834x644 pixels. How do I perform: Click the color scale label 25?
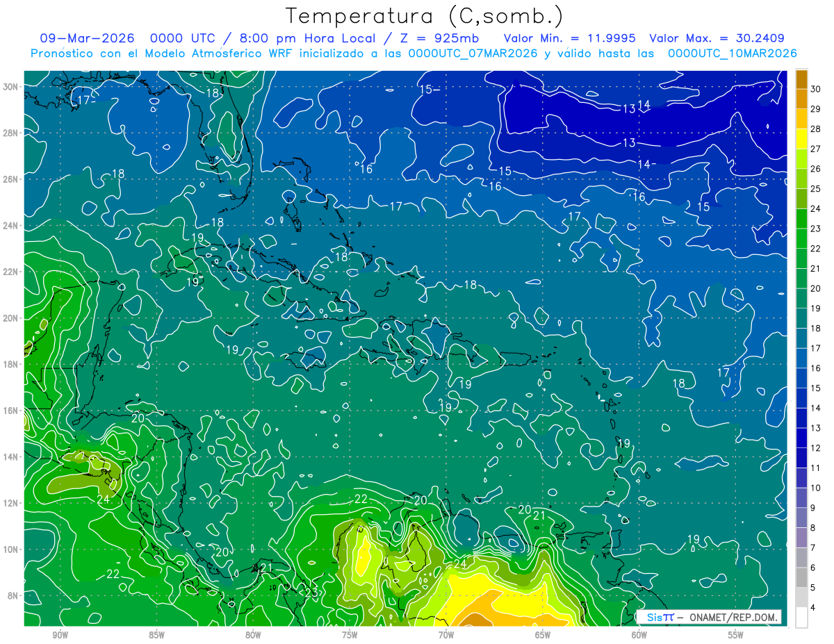(816, 188)
